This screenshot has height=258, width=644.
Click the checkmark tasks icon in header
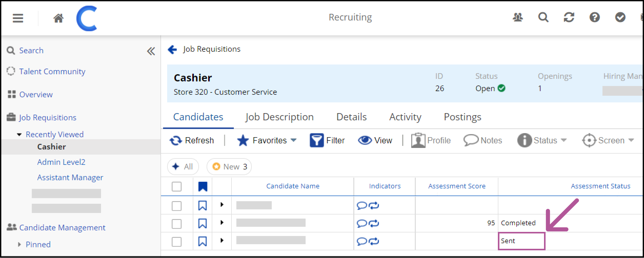(x=620, y=17)
